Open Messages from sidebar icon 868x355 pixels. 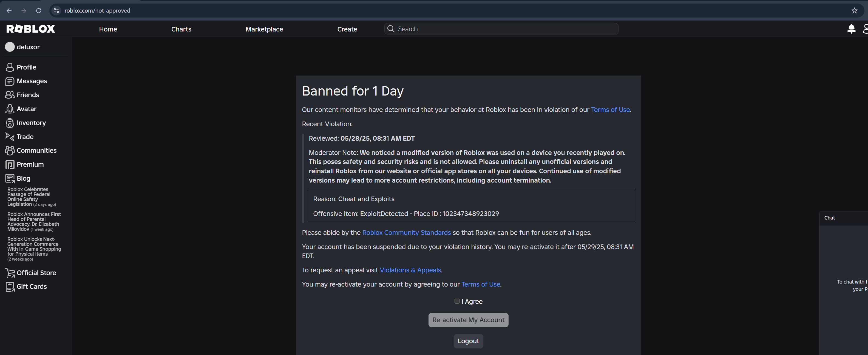[x=10, y=81]
